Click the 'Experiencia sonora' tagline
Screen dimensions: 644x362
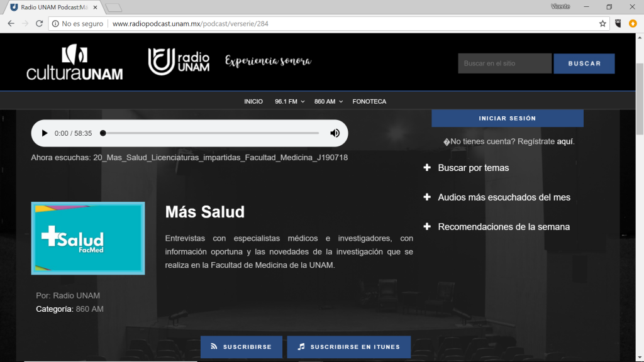(268, 61)
